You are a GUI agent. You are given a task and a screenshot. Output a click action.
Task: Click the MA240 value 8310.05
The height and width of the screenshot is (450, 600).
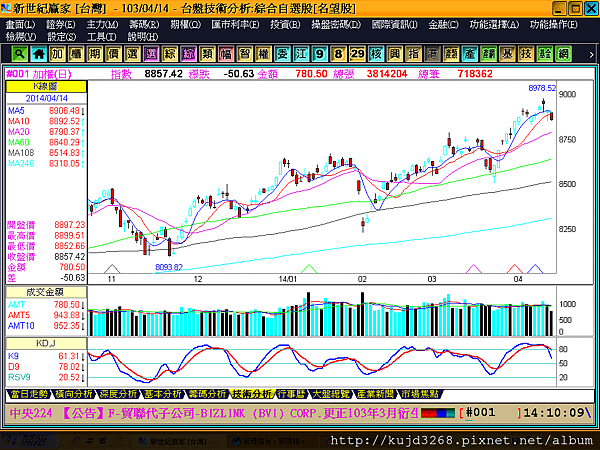tap(64, 163)
